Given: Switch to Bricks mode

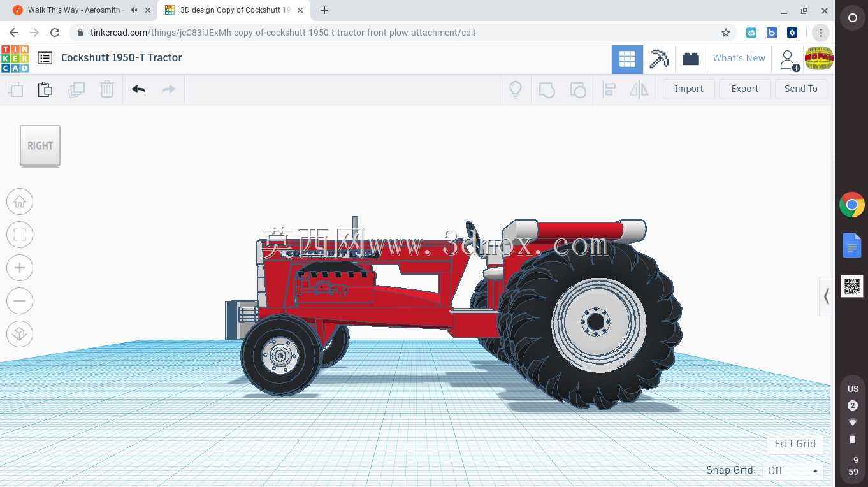Looking at the screenshot, I should (x=690, y=59).
